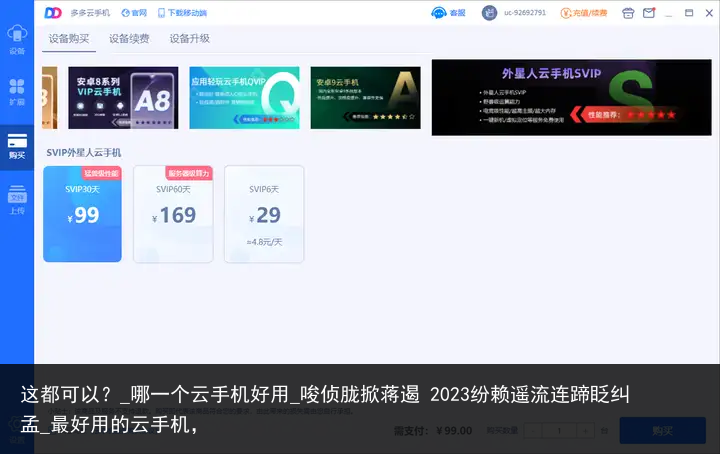Click the SVIP外星人云手机 section heading

84,152
